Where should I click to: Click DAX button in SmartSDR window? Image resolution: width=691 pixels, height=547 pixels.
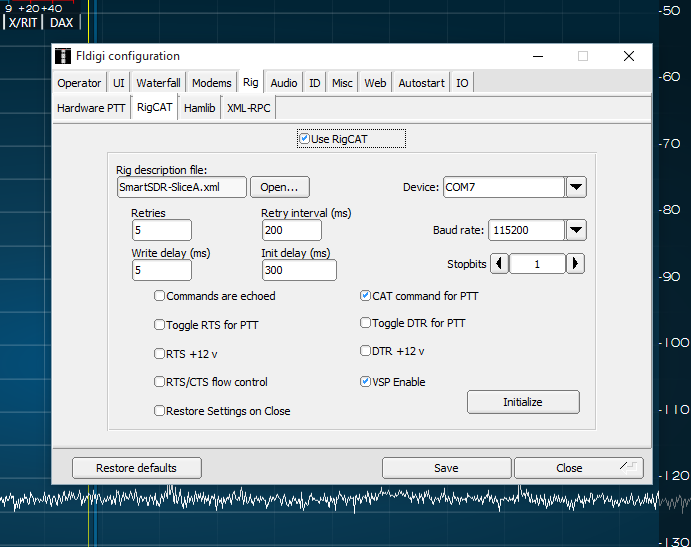click(61, 22)
